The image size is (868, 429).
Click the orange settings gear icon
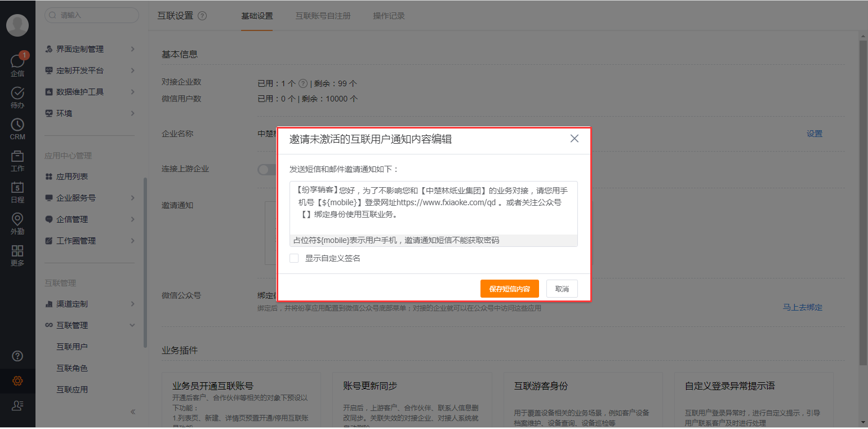pos(17,381)
